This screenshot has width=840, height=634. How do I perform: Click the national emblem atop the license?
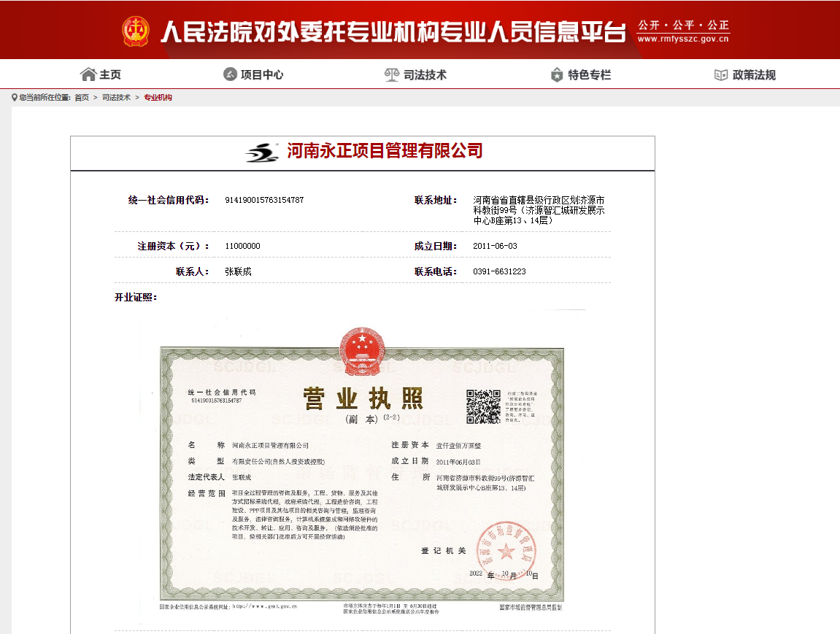[x=362, y=347]
